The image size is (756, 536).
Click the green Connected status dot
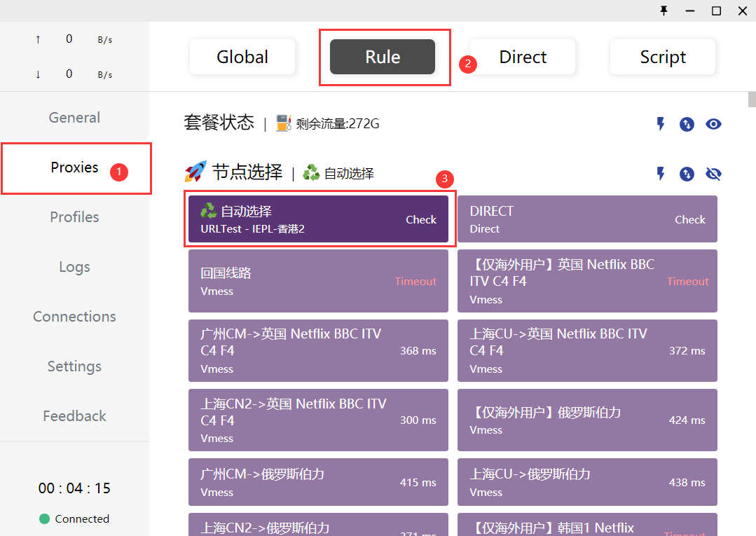coord(44,519)
